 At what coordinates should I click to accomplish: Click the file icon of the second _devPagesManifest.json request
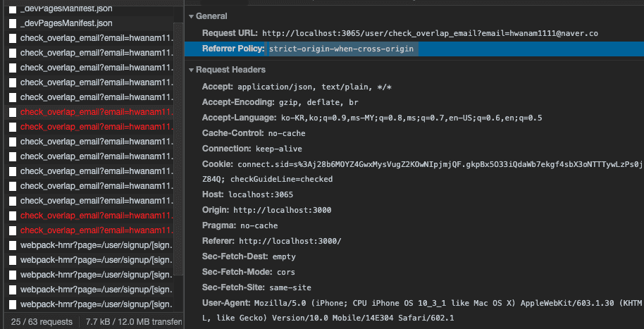click(x=13, y=23)
